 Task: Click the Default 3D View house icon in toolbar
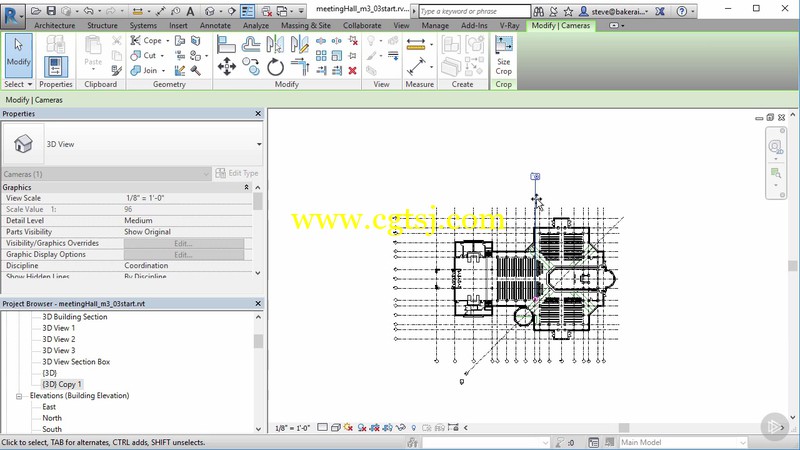[210, 11]
